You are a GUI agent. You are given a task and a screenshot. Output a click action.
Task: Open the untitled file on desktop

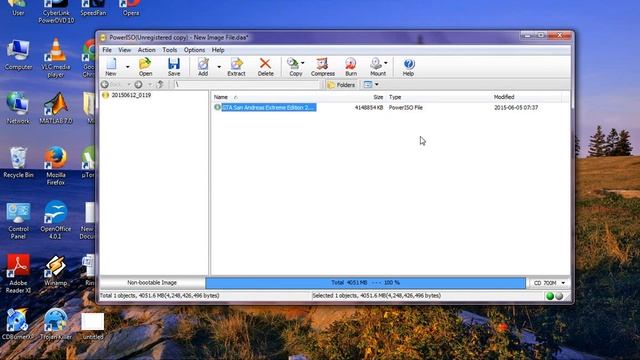[x=93, y=326]
